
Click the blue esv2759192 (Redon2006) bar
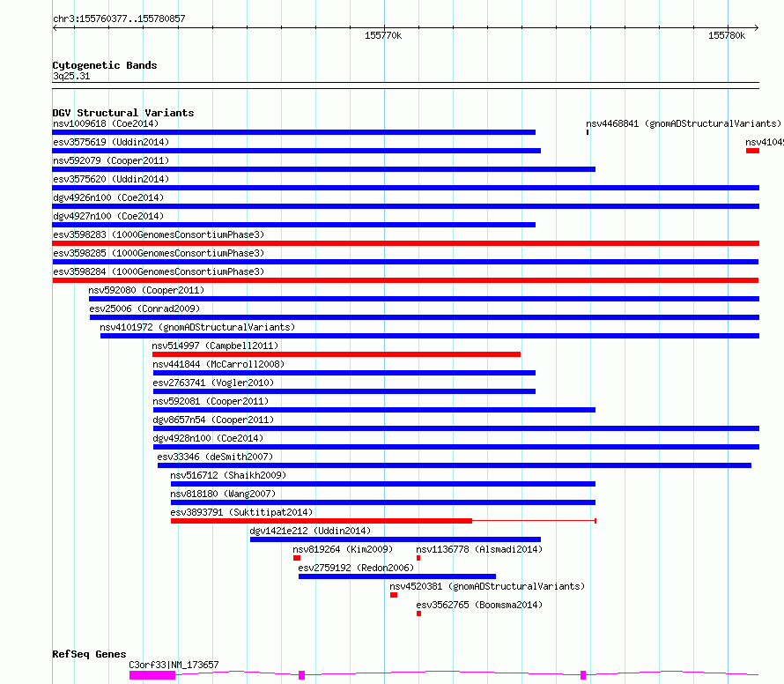click(397, 577)
